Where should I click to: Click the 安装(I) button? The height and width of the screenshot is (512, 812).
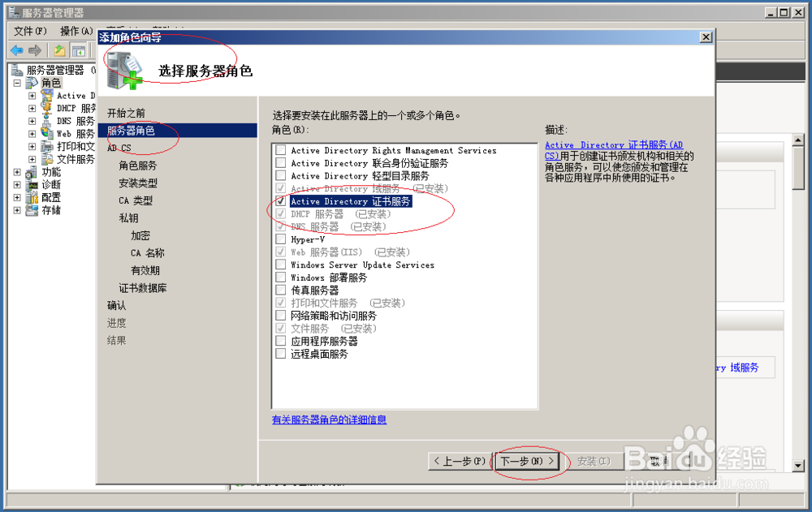pyautogui.click(x=594, y=461)
